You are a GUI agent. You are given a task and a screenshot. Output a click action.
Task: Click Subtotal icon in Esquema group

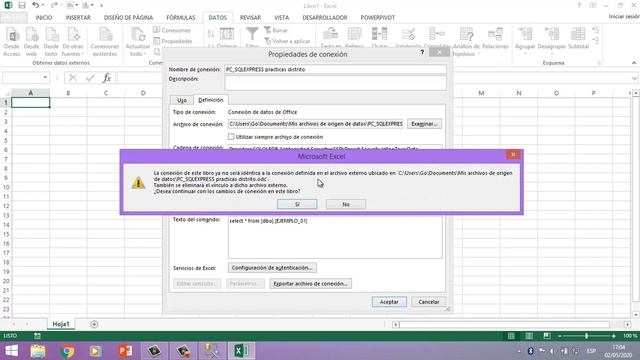click(x=578, y=39)
